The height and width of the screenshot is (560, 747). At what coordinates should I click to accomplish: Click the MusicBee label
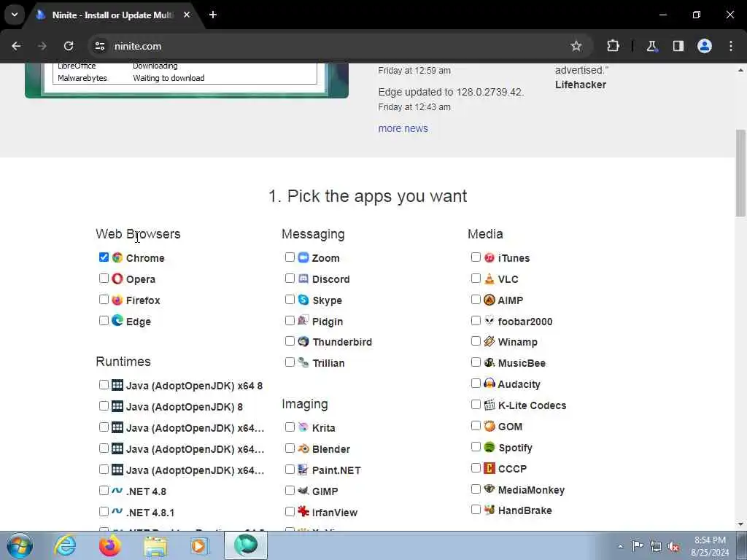point(522,363)
